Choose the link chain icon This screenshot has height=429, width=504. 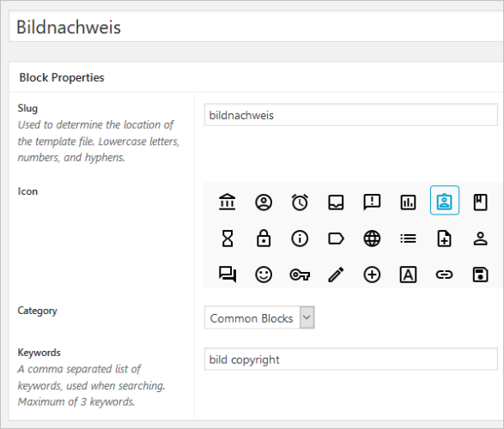444,275
